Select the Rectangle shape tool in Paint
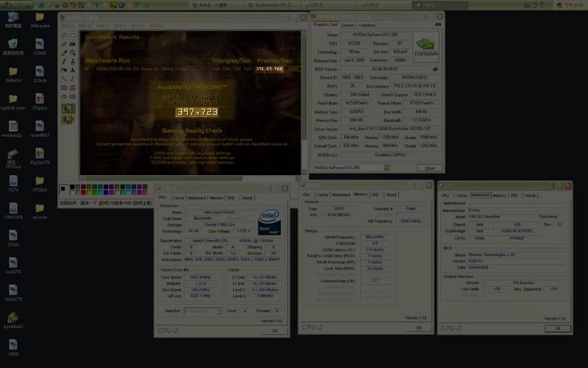This screenshot has width=588, height=368. click(64, 88)
